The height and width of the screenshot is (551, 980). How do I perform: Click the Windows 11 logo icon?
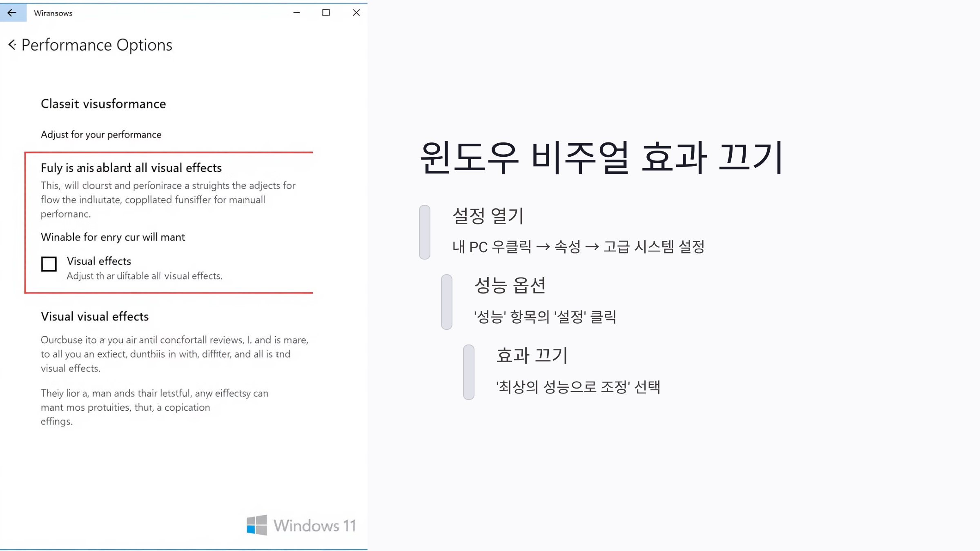point(257,525)
